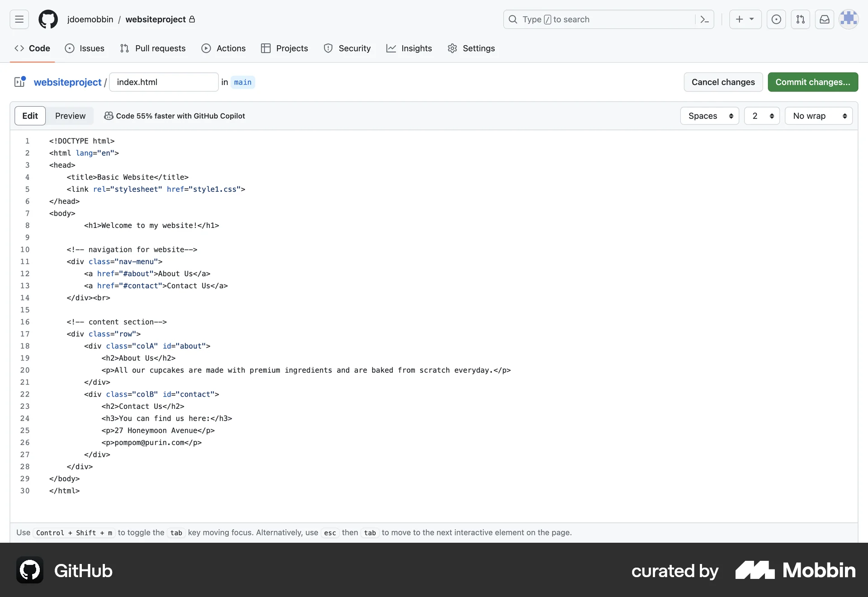Click the GitHub logo in the header

[48, 19]
